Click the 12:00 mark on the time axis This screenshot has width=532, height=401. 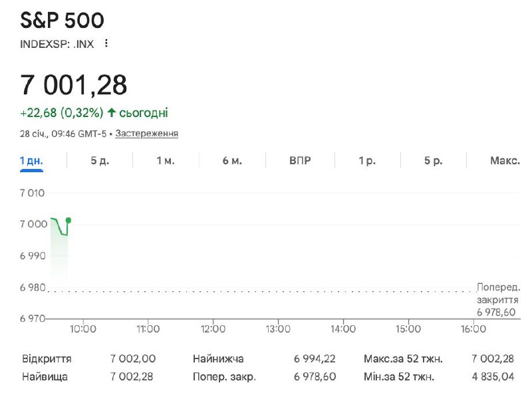coord(213,329)
